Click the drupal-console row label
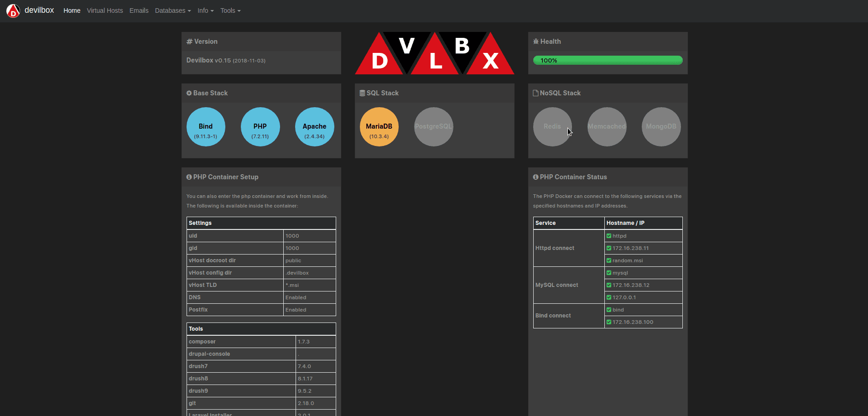868x416 pixels. pos(209,354)
